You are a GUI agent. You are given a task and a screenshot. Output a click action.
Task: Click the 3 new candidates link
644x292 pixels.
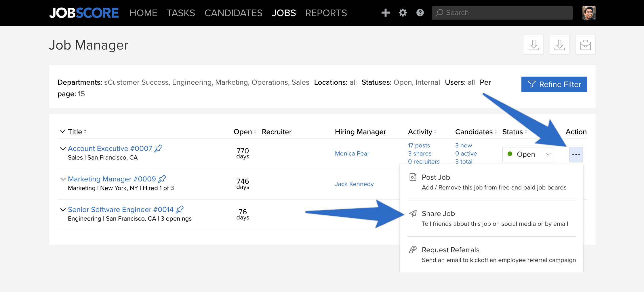point(464,145)
